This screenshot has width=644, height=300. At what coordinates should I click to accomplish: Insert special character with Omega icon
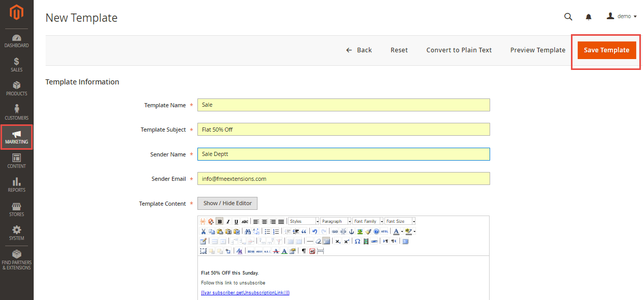(357, 241)
